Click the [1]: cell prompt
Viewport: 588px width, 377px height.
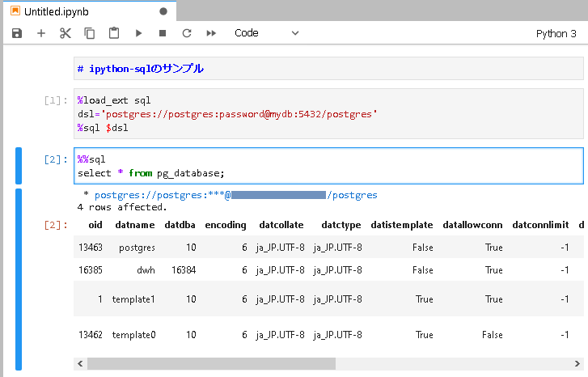pos(56,100)
